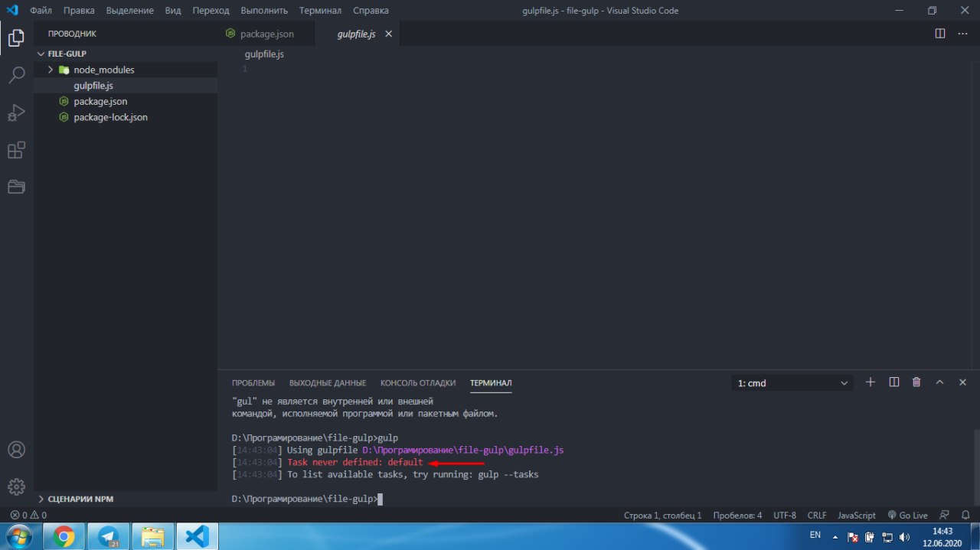The height and width of the screenshot is (550, 980).
Task: Click the ПРОВОДНИК sidebar title
Action: (72, 34)
